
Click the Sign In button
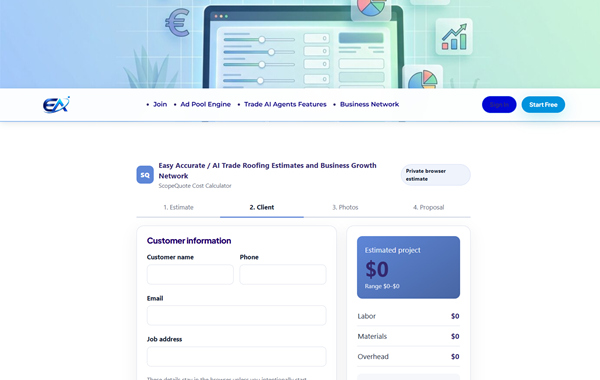click(499, 104)
